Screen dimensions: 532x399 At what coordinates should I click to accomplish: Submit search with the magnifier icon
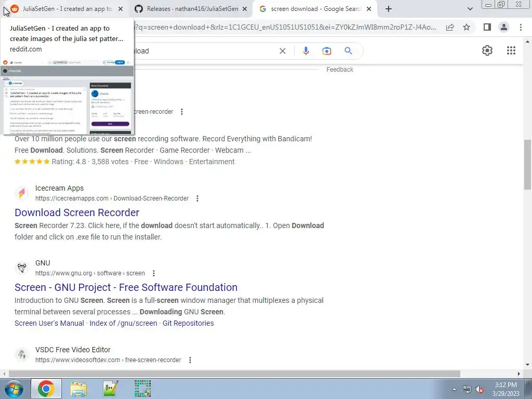(x=348, y=51)
